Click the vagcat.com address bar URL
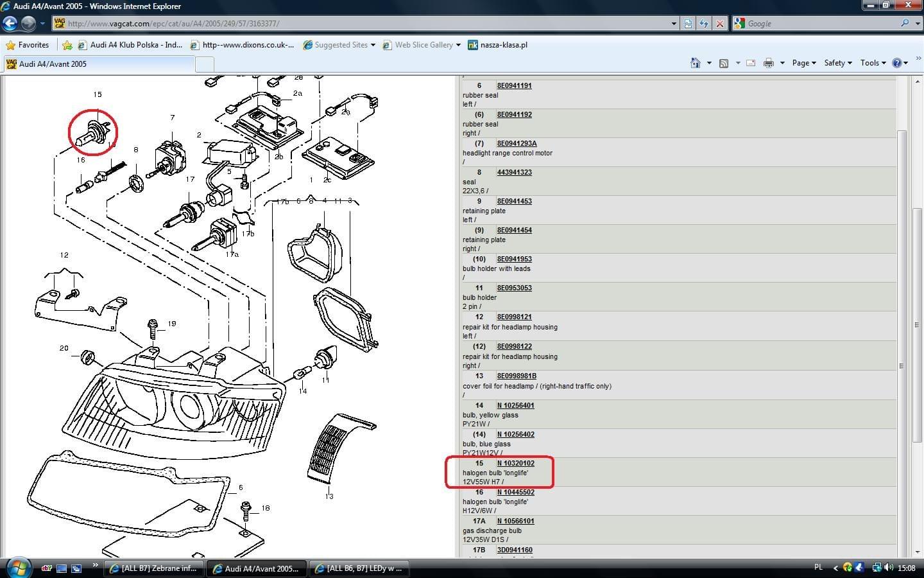This screenshot has height=578, width=924. point(173,24)
